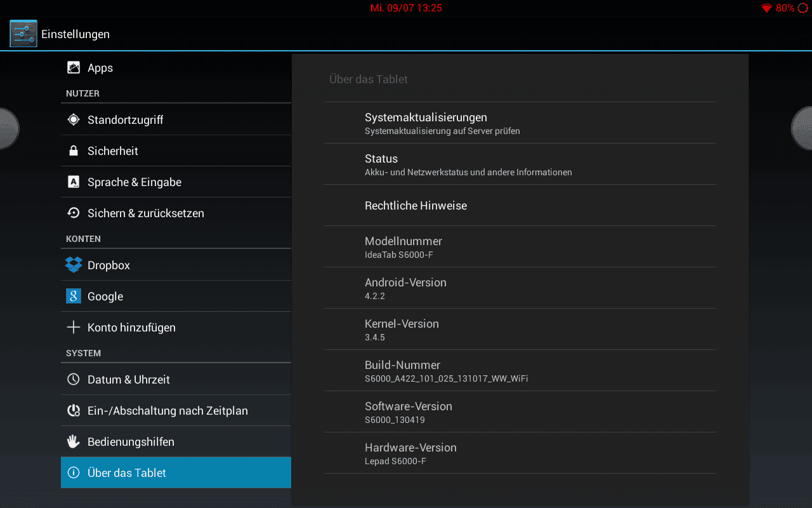The image size is (812, 508).
Task: Open Status for battery and network info
Action: pyautogui.click(x=520, y=164)
